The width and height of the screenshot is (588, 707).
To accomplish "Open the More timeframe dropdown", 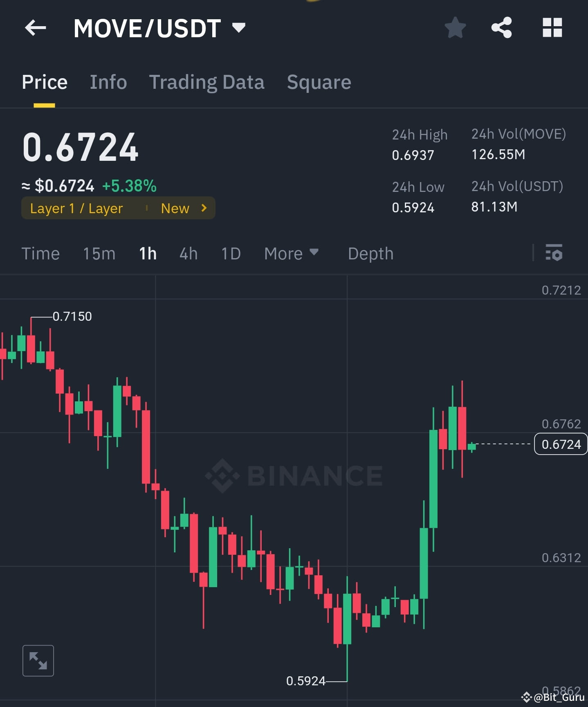I will click(x=291, y=254).
